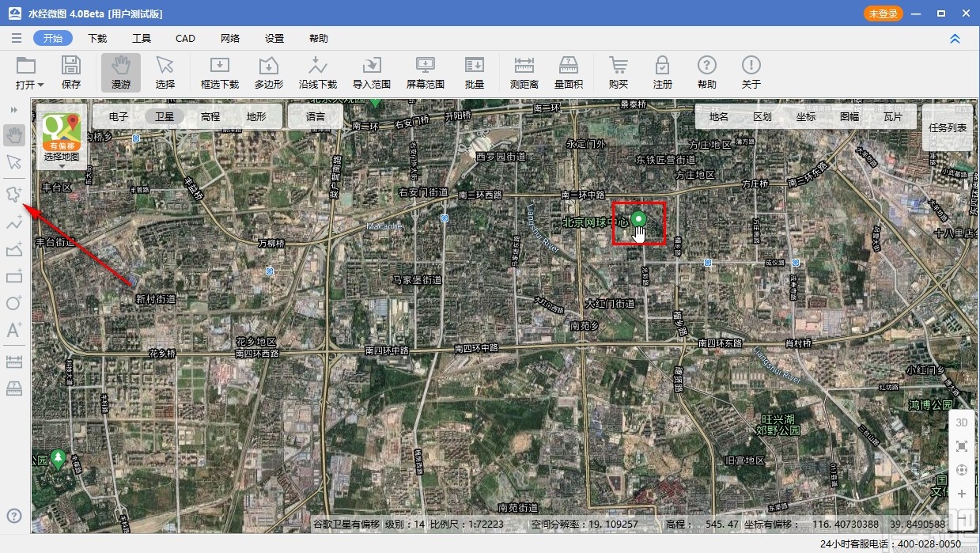This screenshot has height=553, width=980.
Task: Switch to the Tools (工具) tab
Action: click(x=142, y=38)
